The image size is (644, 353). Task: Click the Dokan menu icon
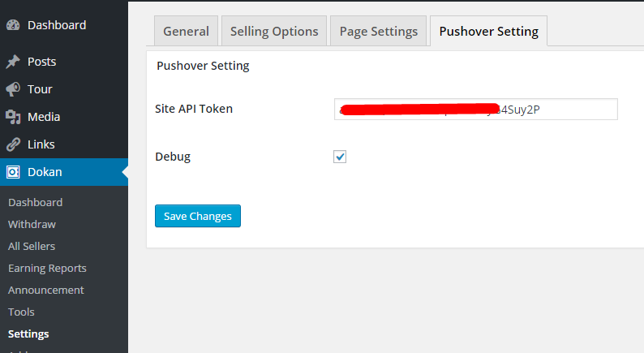point(13,172)
